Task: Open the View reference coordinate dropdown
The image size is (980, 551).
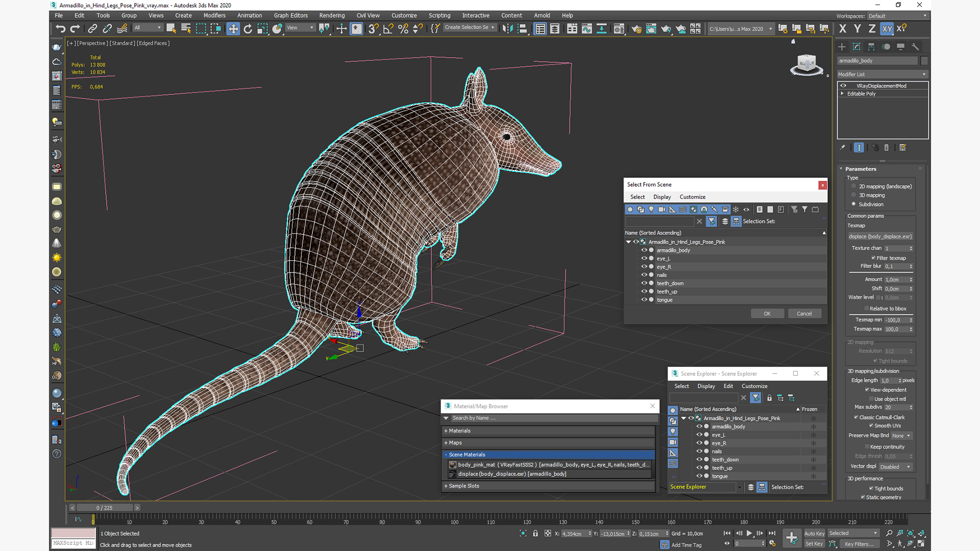Action: pyautogui.click(x=300, y=28)
